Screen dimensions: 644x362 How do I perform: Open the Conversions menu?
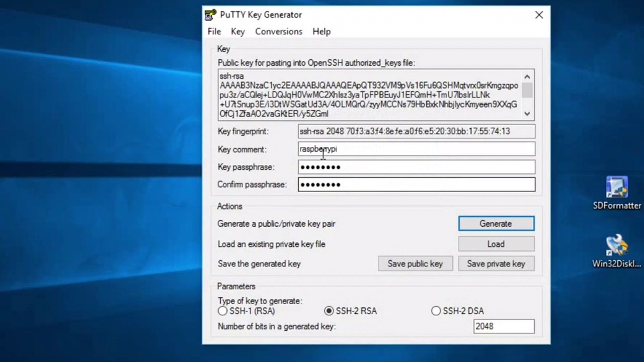tap(279, 31)
